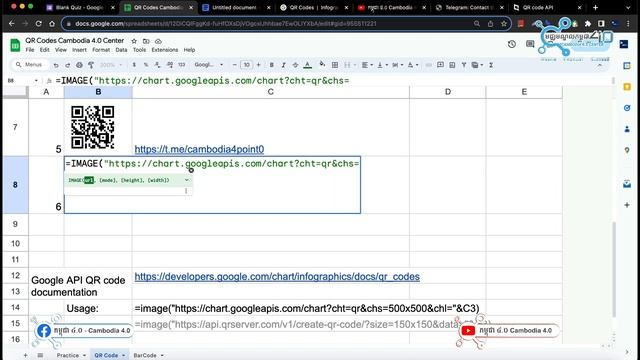Open the font family dropdown
The width and height of the screenshot is (640, 360).
209,65
